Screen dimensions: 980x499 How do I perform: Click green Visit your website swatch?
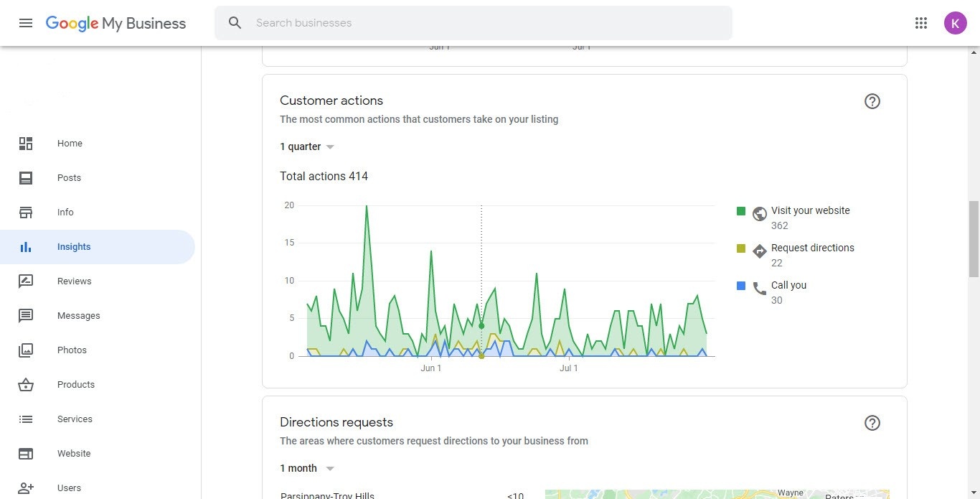(741, 211)
